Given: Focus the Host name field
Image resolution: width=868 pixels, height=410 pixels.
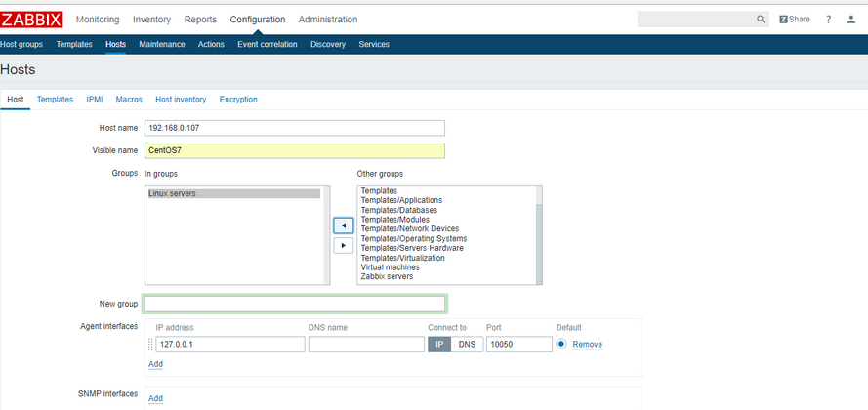Looking at the screenshot, I should pyautogui.click(x=295, y=128).
